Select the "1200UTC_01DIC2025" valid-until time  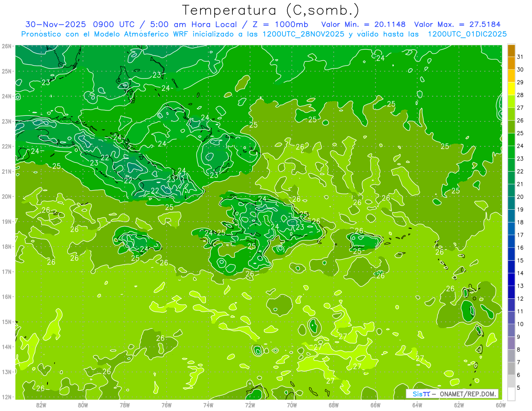[467, 34]
